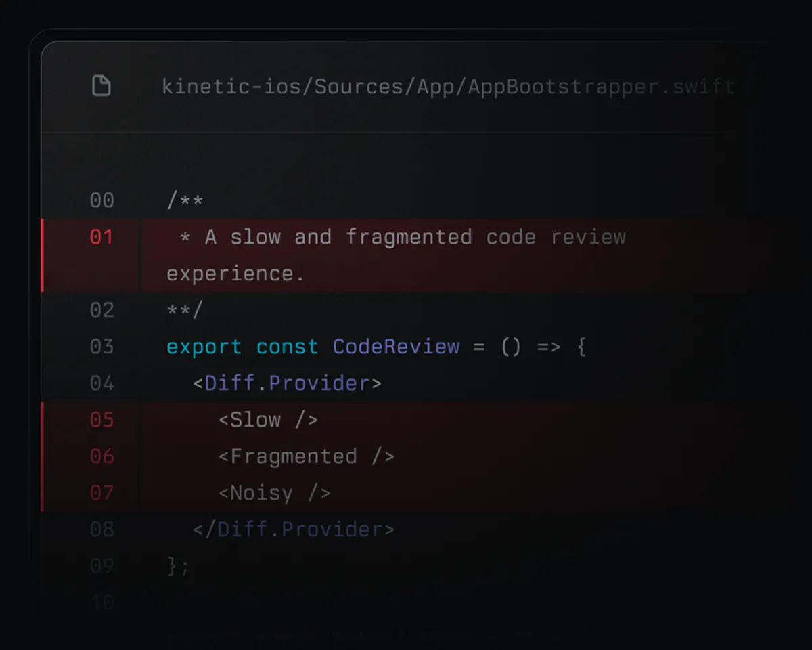Click line number 02 in gutter

pos(102,310)
